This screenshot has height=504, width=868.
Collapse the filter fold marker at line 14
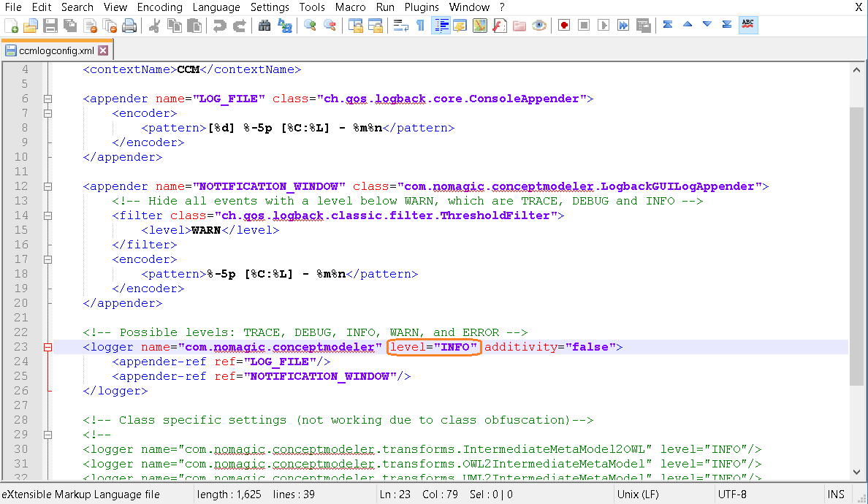tap(47, 215)
